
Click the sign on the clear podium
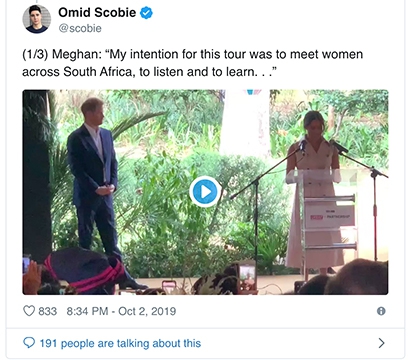click(x=329, y=216)
